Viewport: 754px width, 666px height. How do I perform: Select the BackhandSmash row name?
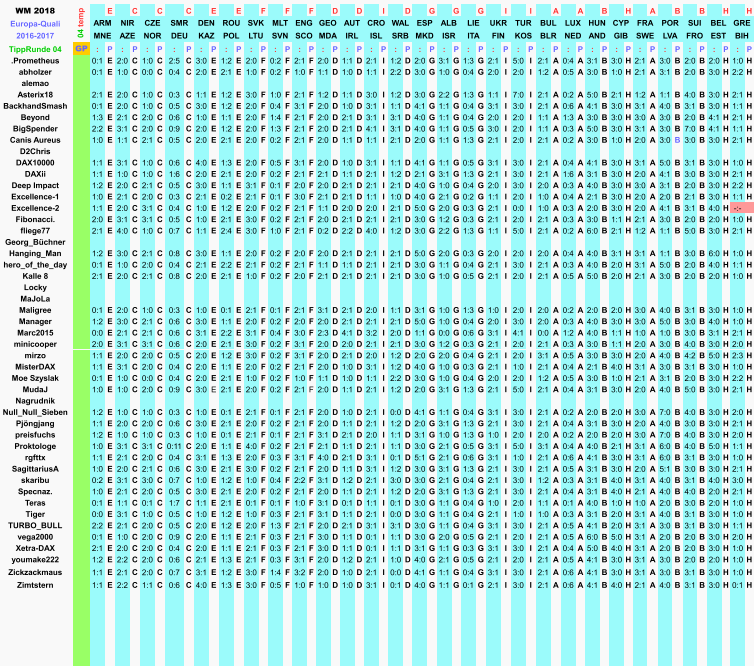pyautogui.click(x=36, y=105)
